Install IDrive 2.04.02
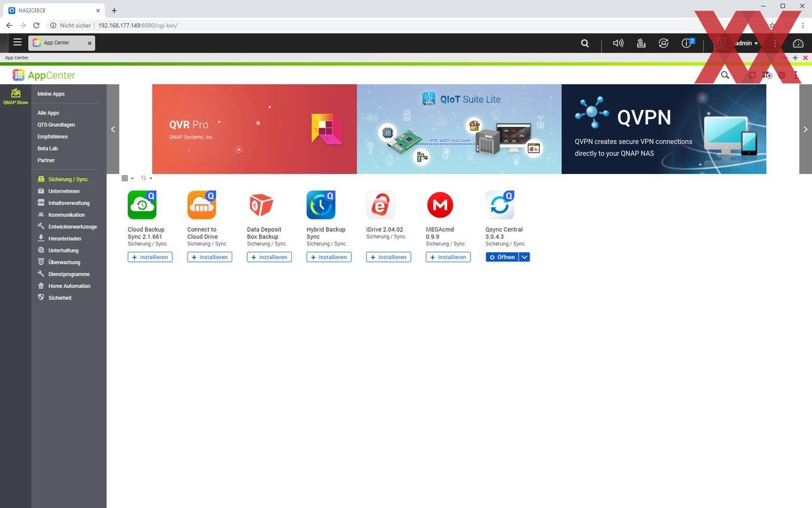 389,257
